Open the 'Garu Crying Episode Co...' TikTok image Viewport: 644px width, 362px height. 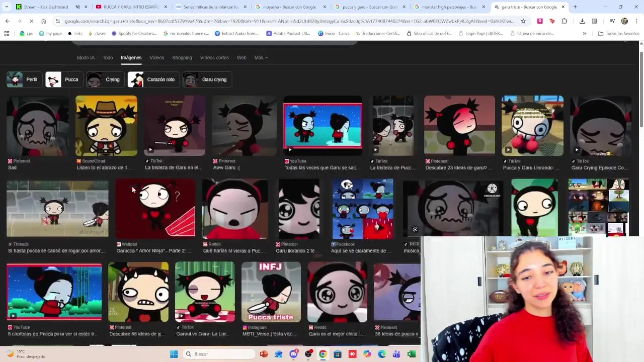click(x=601, y=126)
